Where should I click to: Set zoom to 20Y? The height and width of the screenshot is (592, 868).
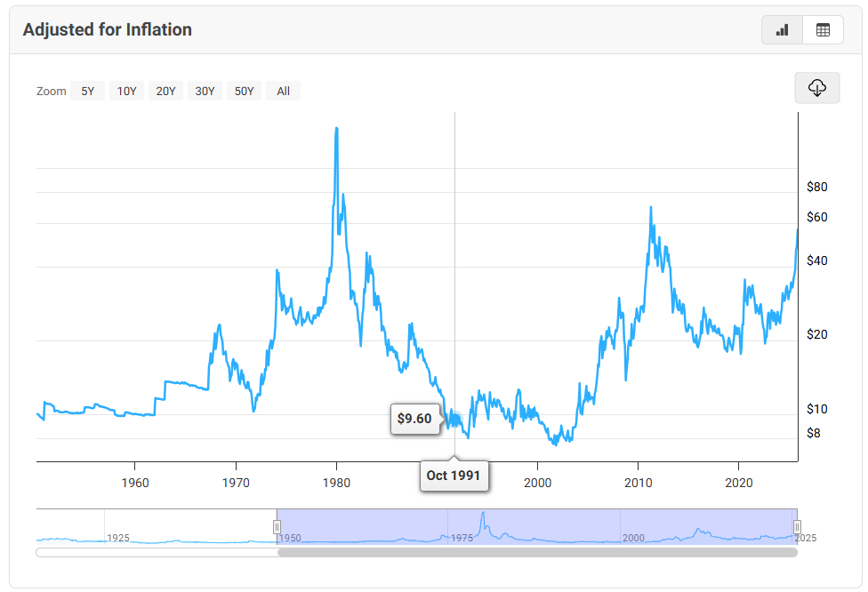tap(165, 91)
